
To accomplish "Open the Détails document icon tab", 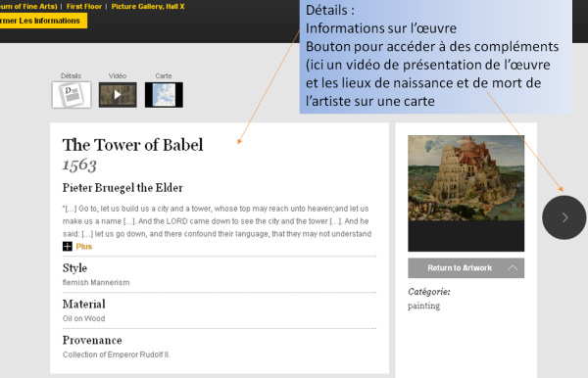I will click(x=72, y=95).
